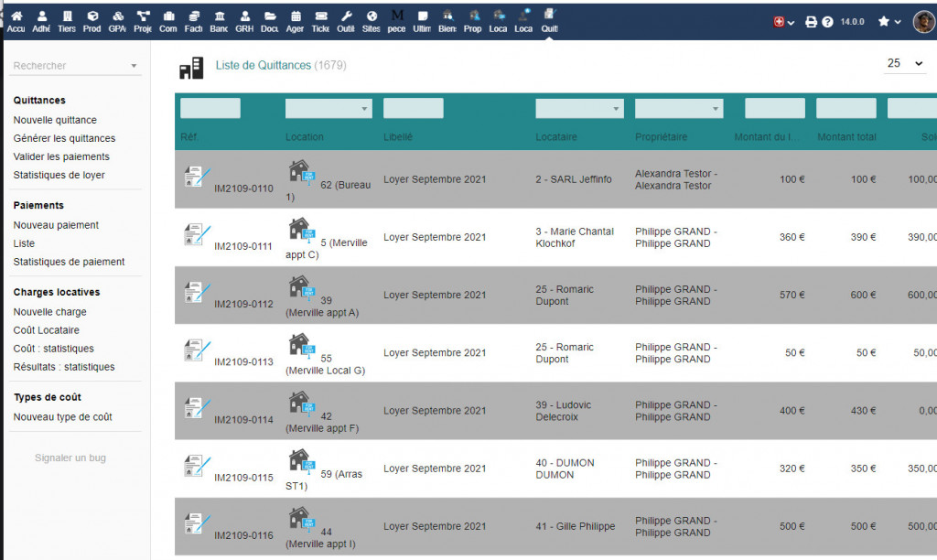Expand the rows-per-page 25 dropdown
Viewport: 937px width, 560px height.
905,63
